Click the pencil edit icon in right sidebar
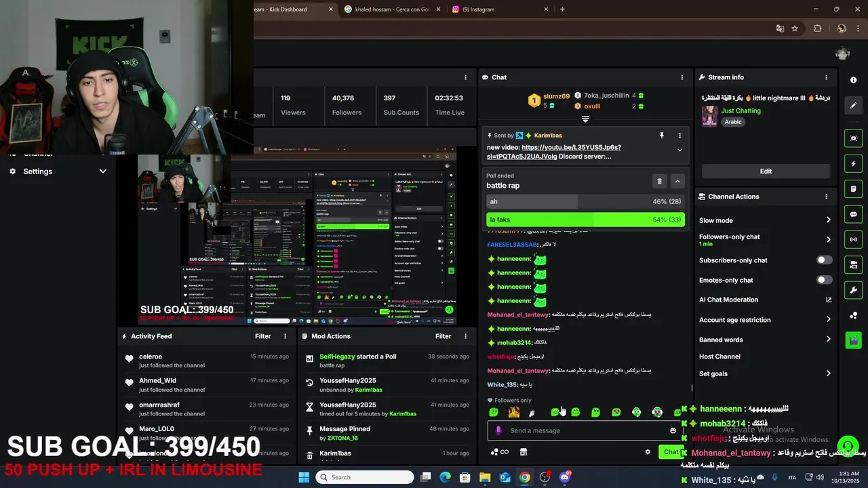The image size is (868, 488). click(x=853, y=105)
